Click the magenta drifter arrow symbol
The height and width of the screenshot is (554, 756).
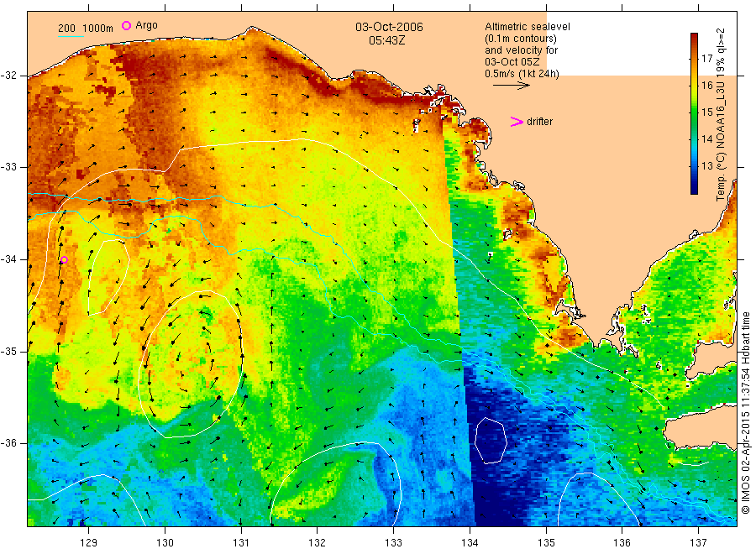(517, 122)
